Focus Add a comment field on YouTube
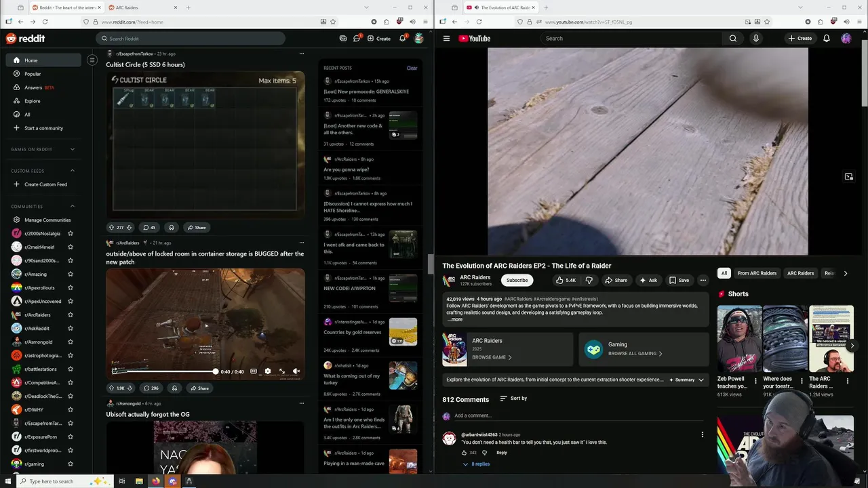The image size is (868, 488). pyautogui.click(x=580, y=415)
